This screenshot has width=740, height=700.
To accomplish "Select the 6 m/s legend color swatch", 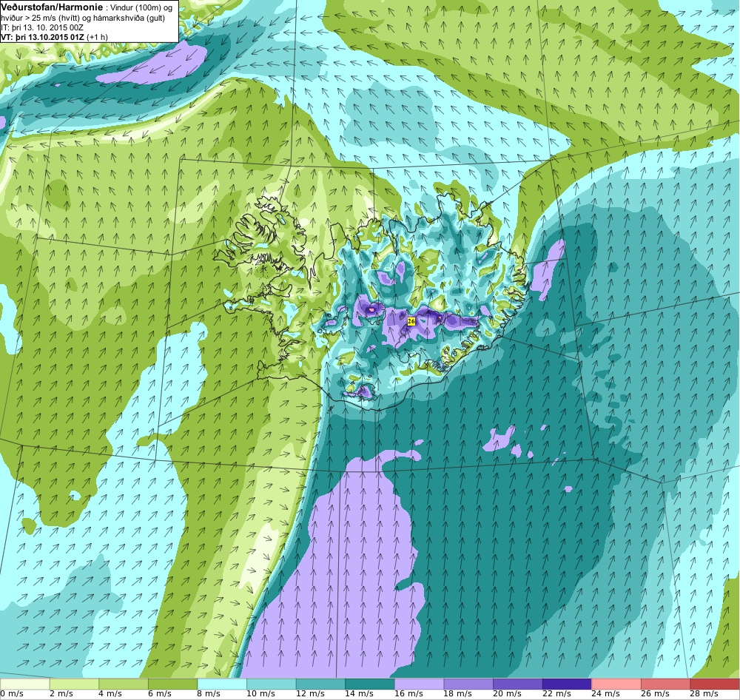I will tap(172, 684).
